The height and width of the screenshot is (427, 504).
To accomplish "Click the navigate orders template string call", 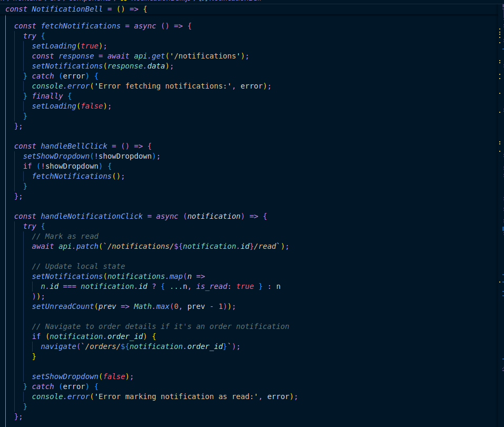I will [x=140, y=346].
